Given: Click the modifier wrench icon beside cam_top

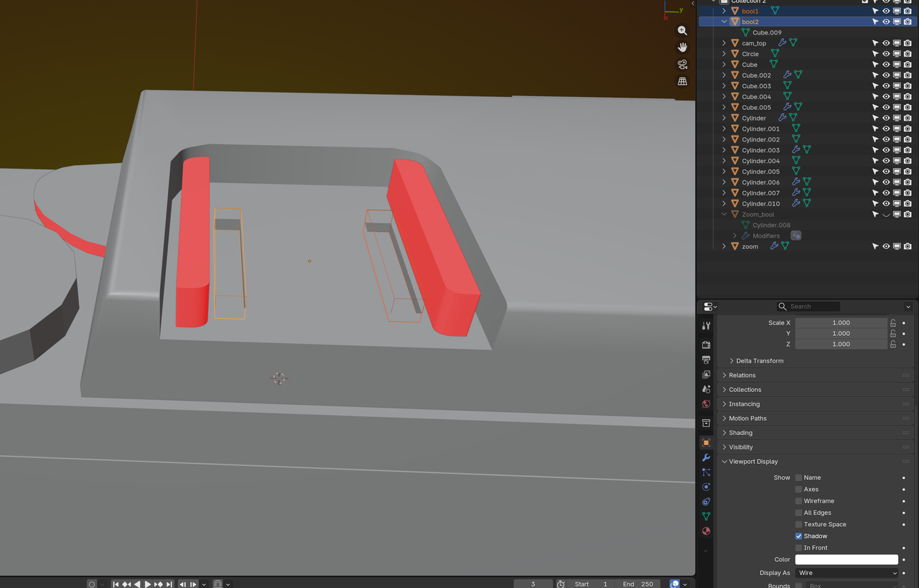Looking at the screenshot, I should [x=782, y=43].
